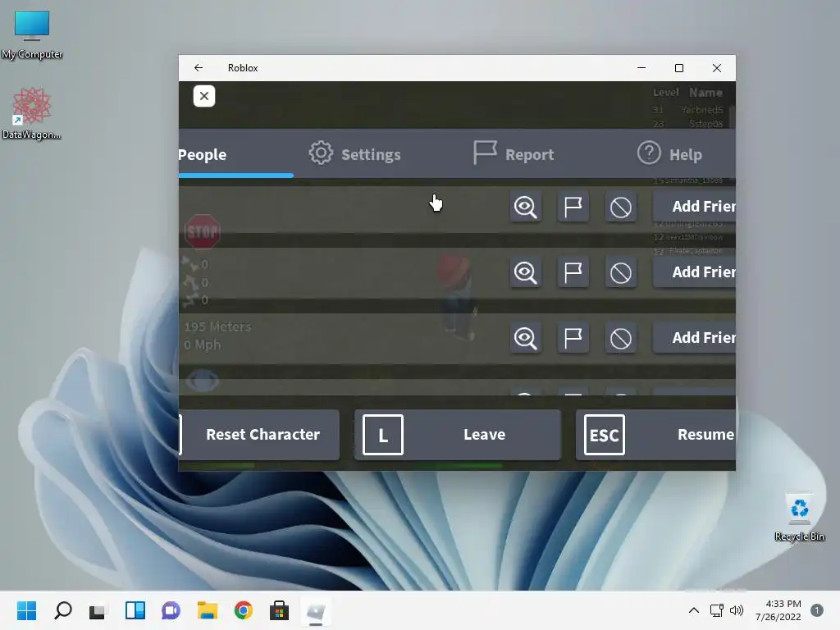Inspect the second player with the magnifier icon

click(x=526, y=272)
